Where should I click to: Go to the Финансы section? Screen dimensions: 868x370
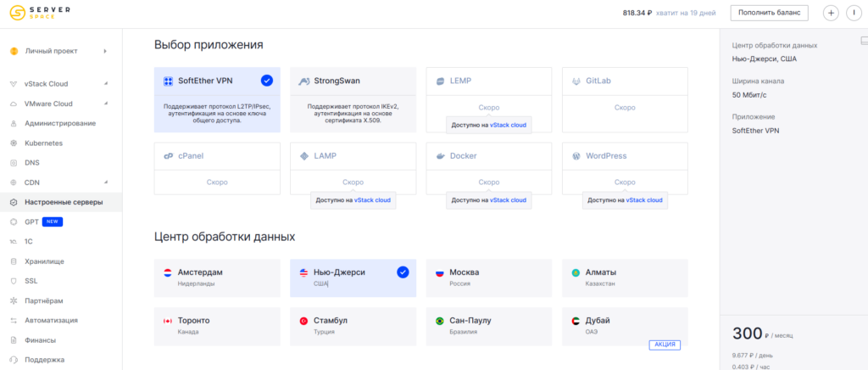[40, 340]
